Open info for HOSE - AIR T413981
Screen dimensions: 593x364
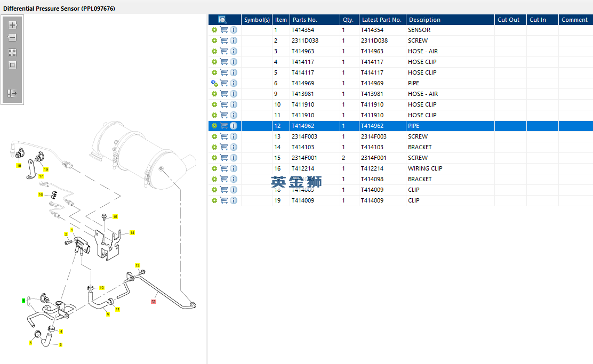coord(234,94)
